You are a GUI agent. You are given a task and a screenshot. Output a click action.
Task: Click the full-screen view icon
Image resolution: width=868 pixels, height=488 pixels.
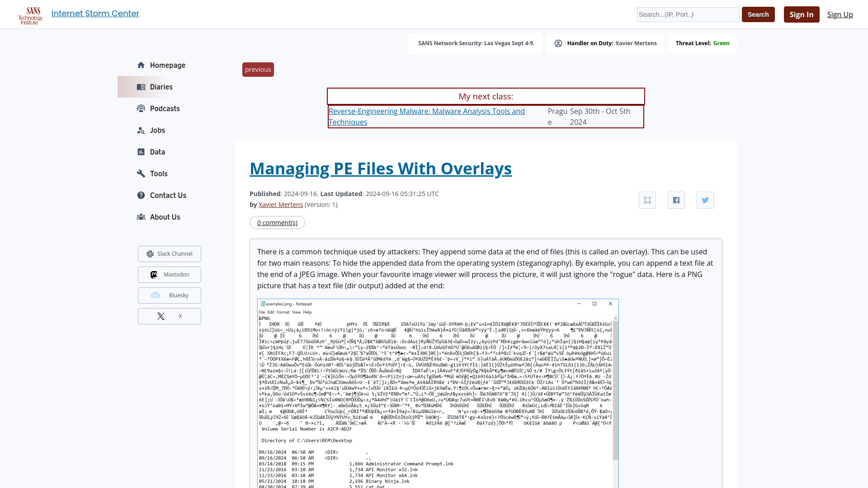pos(647,200)
